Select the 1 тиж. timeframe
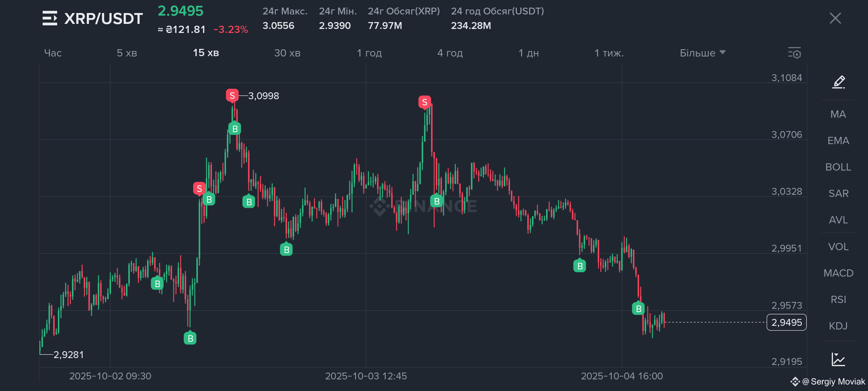868x391 pixels. 609,53
